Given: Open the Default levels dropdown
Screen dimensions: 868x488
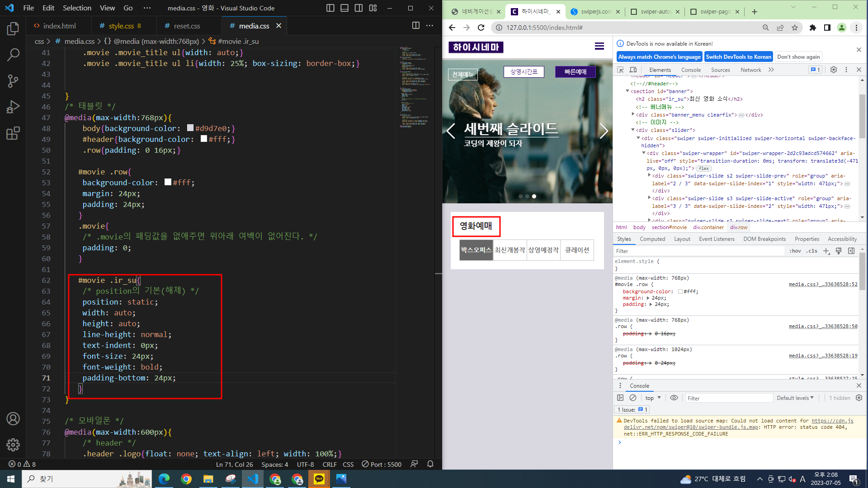Looking at the screenshot, I should (795, 398).
